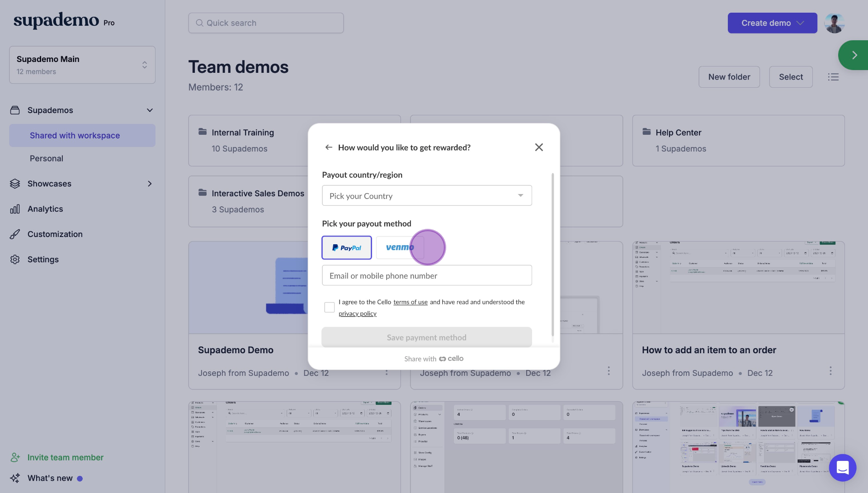868x493 pixels.
Task: Click the Select button
Action: [791, 77]
